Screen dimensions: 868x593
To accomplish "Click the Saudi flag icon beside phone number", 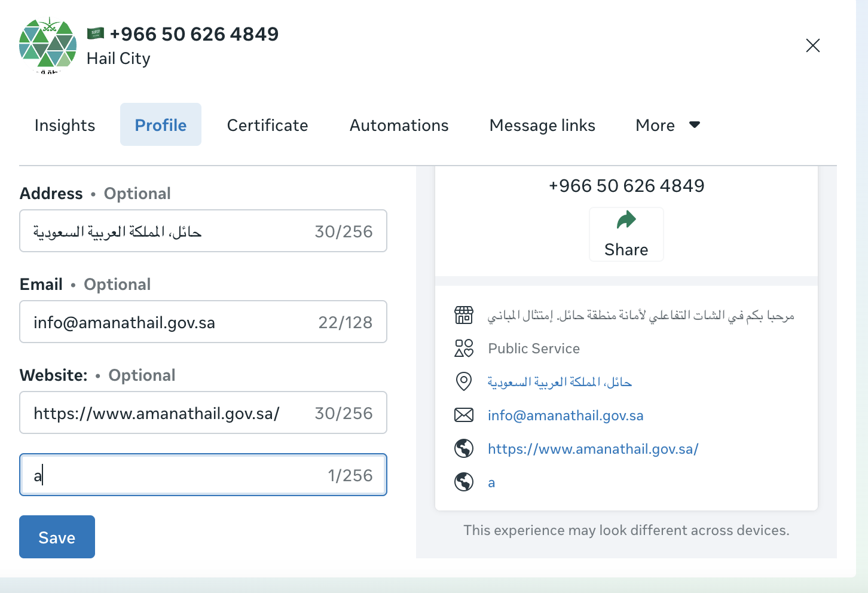I will coord(96,33).
